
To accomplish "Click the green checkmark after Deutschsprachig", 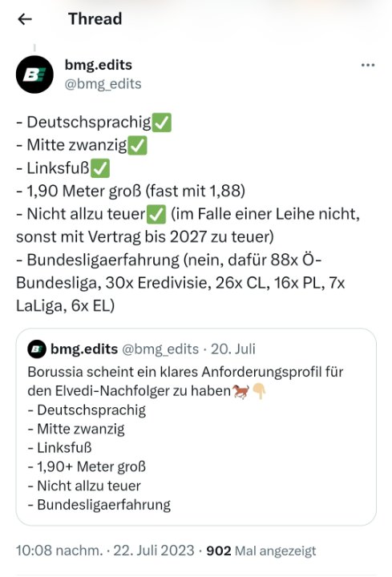I will click(162, 123).
